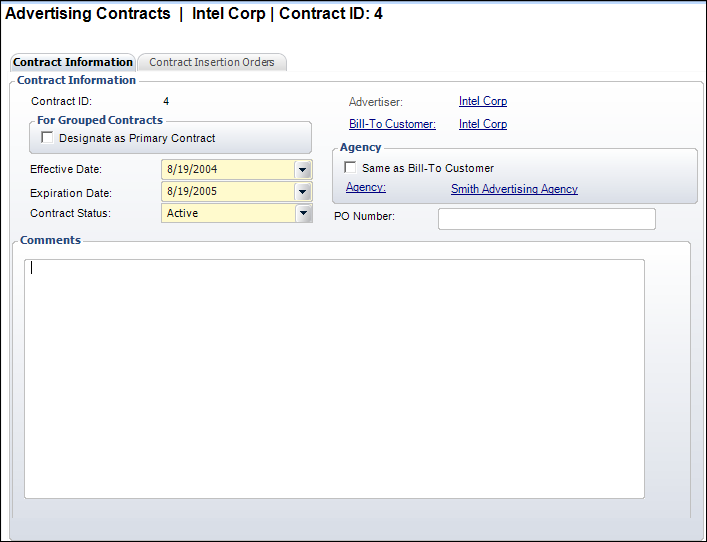
Task: Click the For Grouped Contracts group label
Action: pyautogui.click(x=100, y=120)
